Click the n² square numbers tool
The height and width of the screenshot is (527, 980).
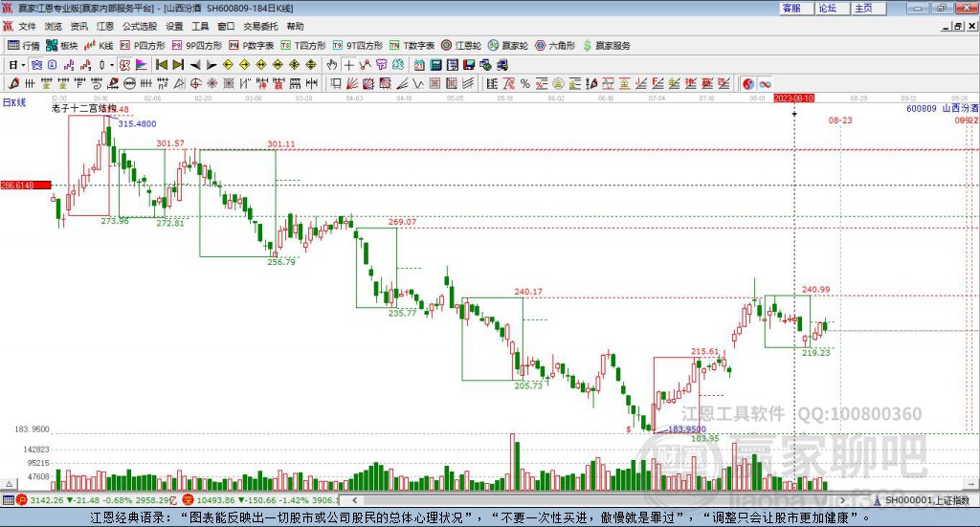(163, 83)
